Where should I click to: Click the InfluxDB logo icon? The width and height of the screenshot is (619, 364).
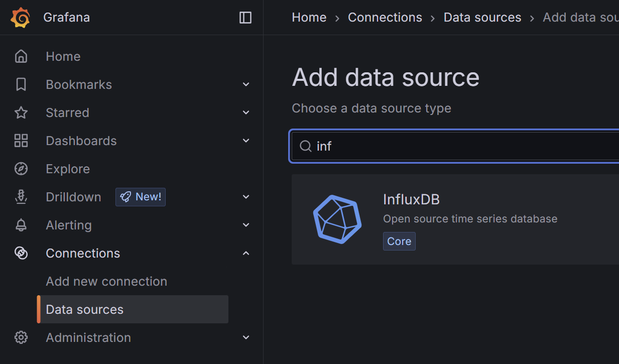pos(337,219)
